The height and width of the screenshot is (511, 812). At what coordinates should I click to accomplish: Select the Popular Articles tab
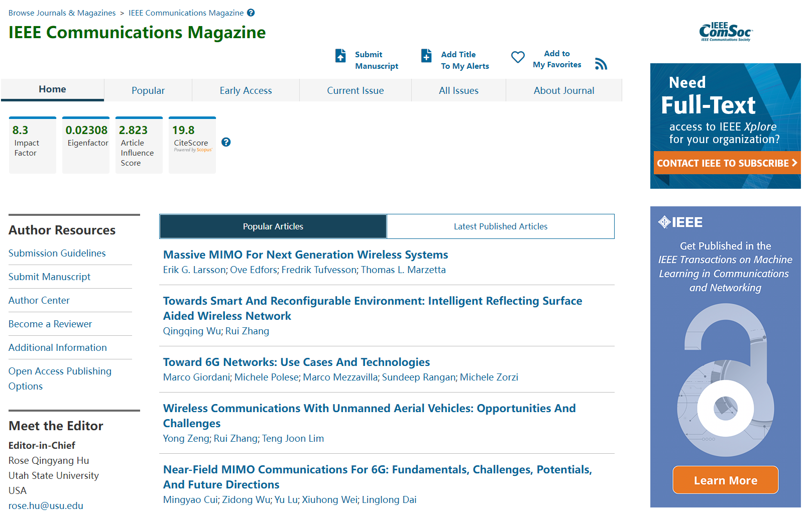coord(273,226)
